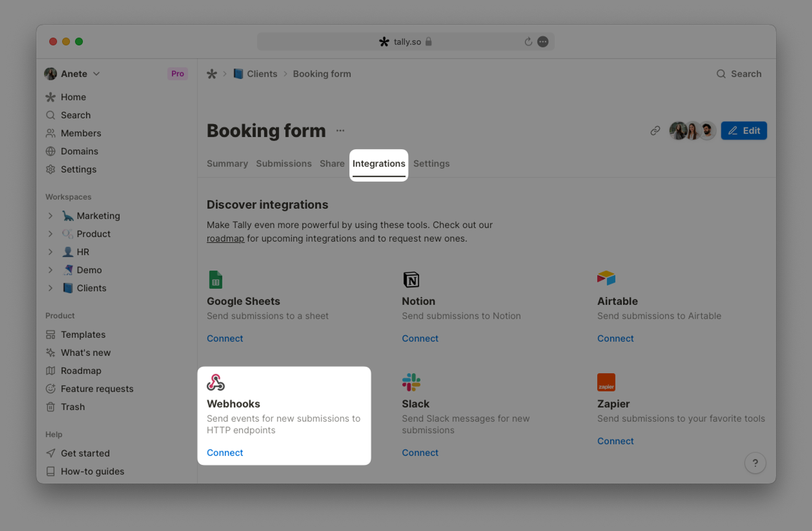This screenshot has height=531, width=812.
Task: Click the Slack integration icon
Action: pos(411,382)
